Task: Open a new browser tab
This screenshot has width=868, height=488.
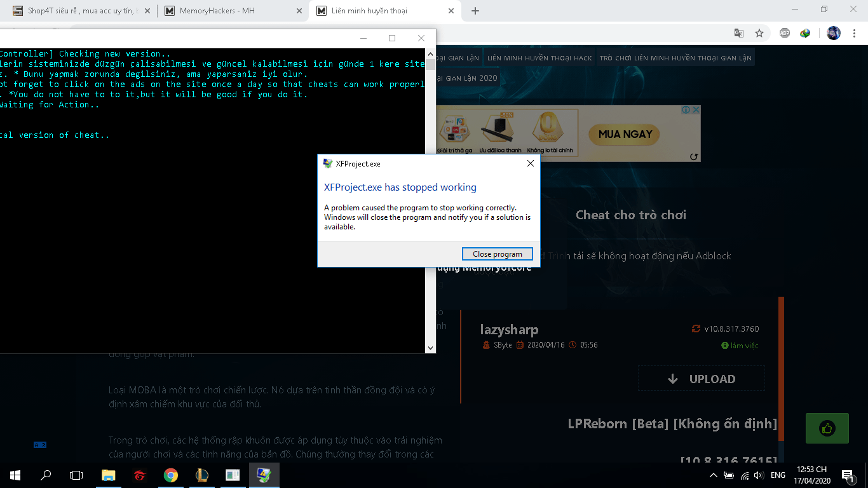Action: point(475,11)
